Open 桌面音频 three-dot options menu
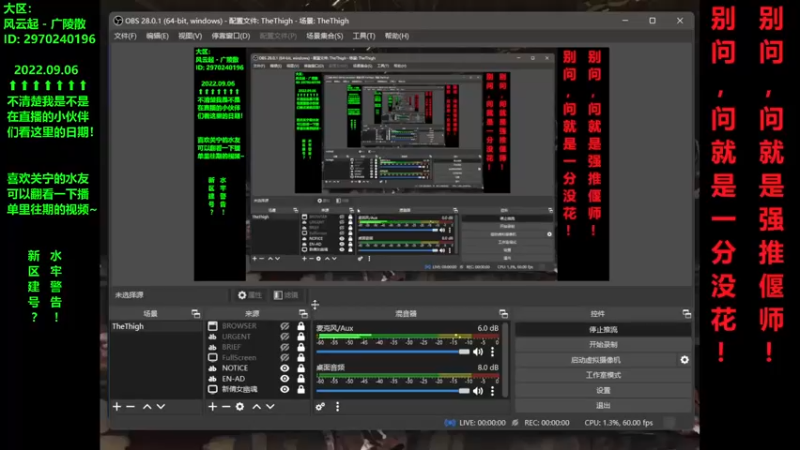Viewport: 800px width, 450px height. (x=492, y=391)
